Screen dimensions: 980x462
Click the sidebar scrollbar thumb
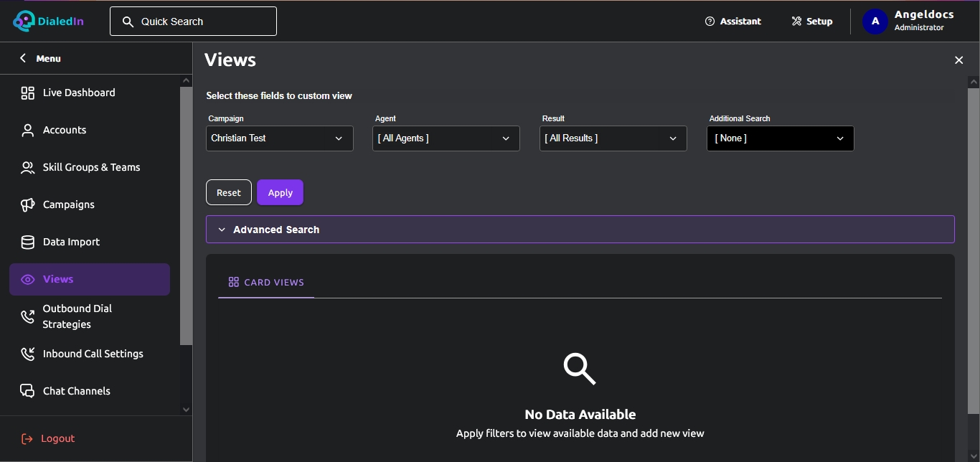pos(186,216)
